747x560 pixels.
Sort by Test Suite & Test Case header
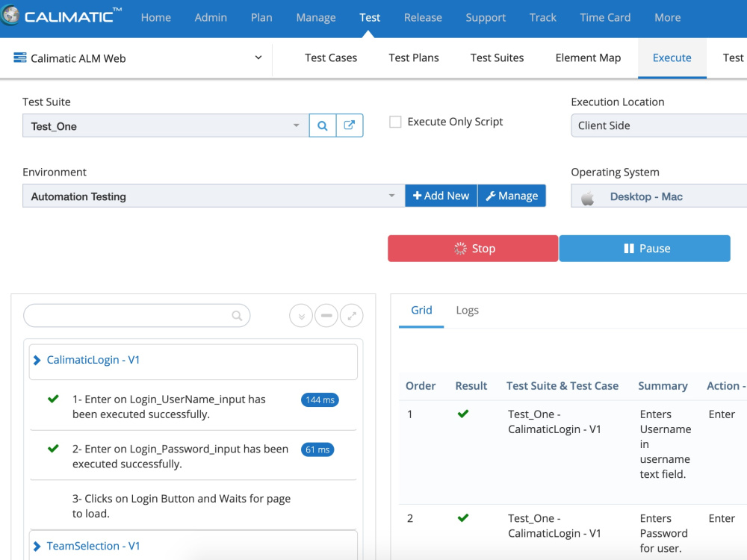click(562, 386)
